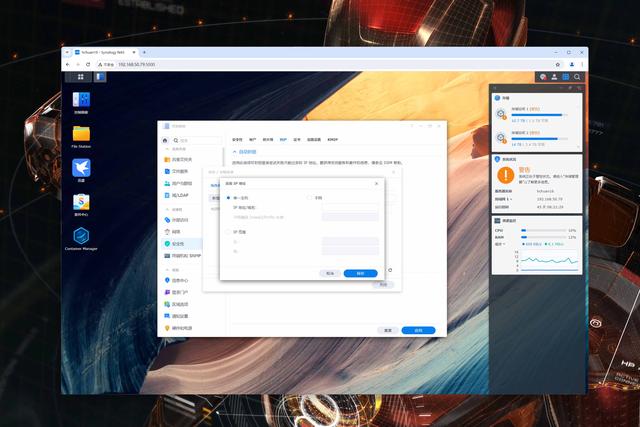Viewport: 640px width, 427px height.
Task: Open a new browser tab
Action: [144, 52]
